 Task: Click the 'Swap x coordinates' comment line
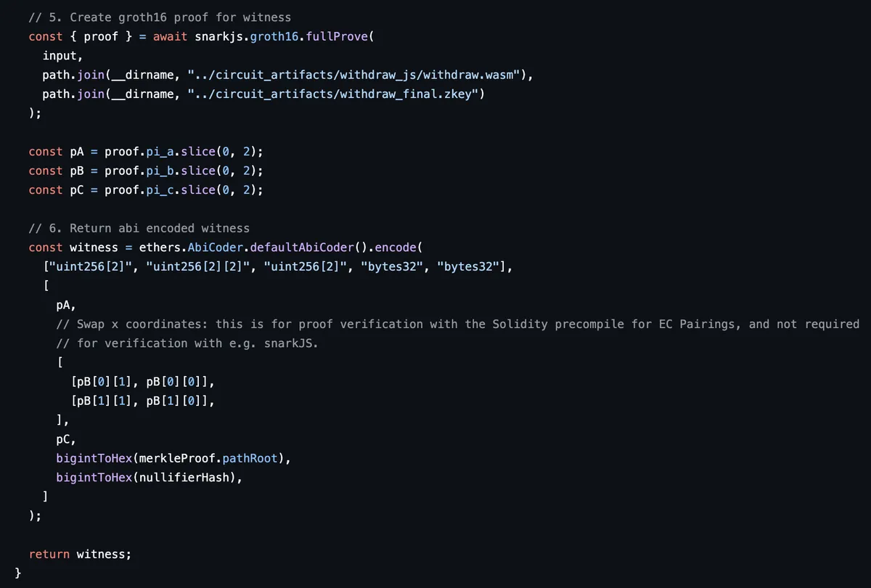[458, 324]
